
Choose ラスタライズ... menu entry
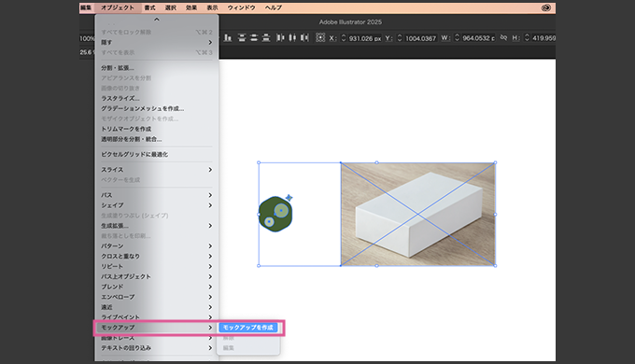tap(156, 98)
